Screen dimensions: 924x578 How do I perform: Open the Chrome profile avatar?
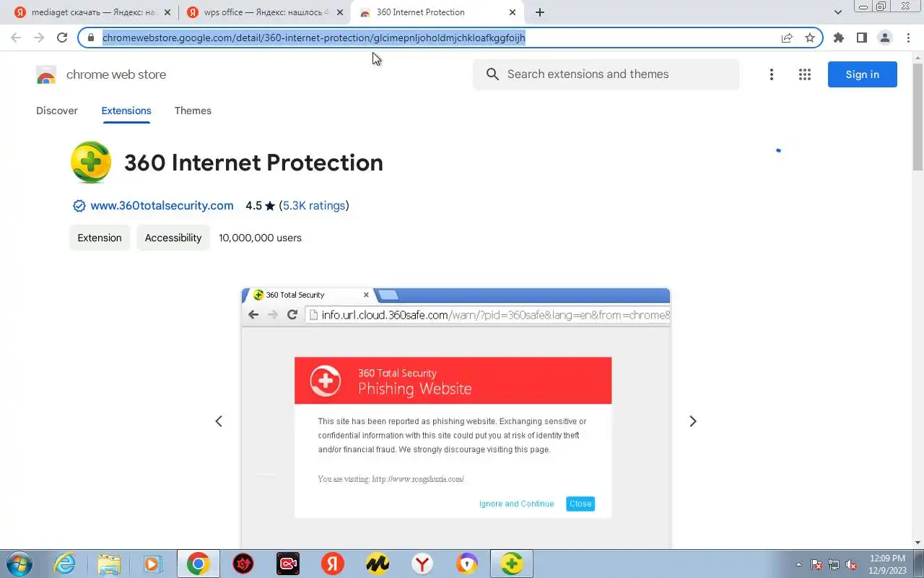click(x=884, y=38)
